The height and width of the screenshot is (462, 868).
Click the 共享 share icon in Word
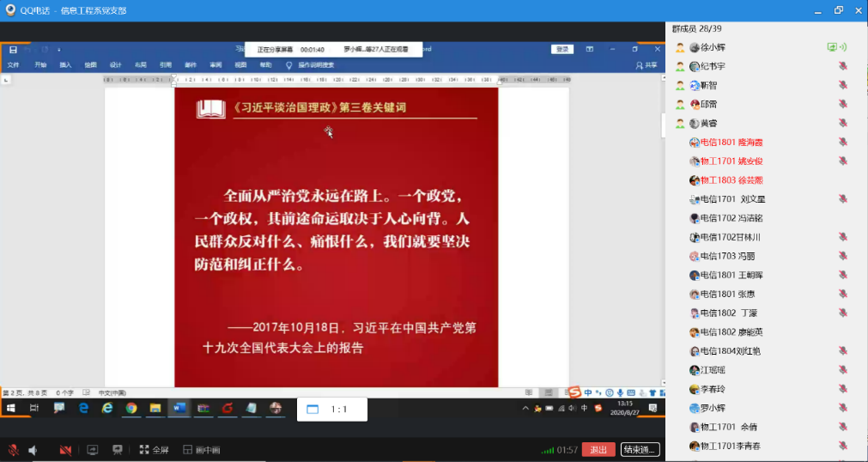point(646,65)
